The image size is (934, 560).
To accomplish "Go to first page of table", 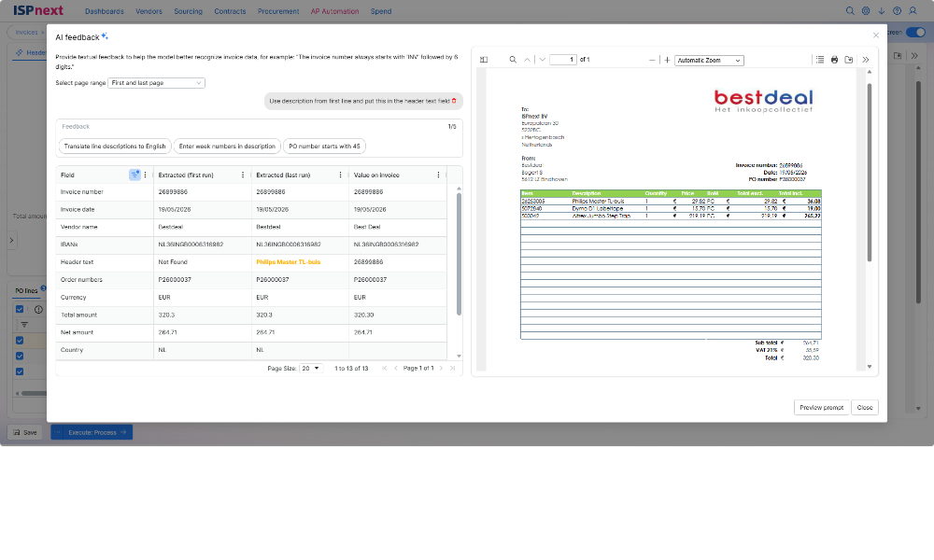I will coord(384,369).
